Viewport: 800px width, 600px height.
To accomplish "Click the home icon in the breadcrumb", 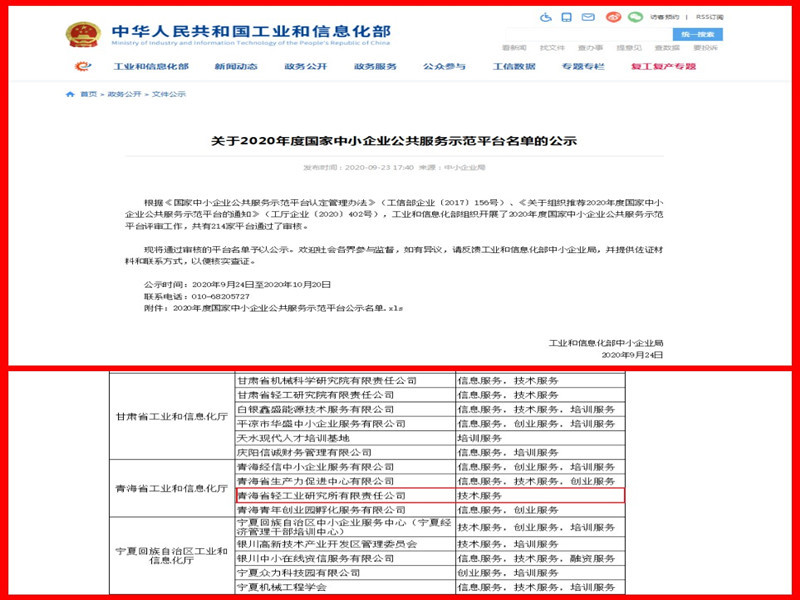I will (70, 94).
